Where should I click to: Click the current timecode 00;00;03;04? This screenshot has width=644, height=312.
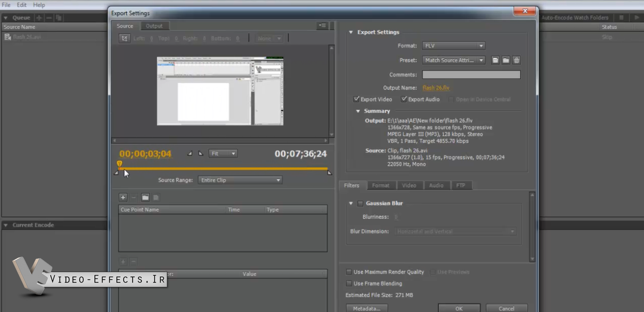[x=145, y=154]
